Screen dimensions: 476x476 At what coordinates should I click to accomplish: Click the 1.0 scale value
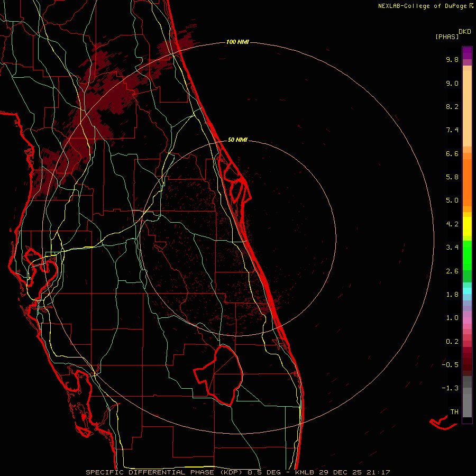coord(452,318)
